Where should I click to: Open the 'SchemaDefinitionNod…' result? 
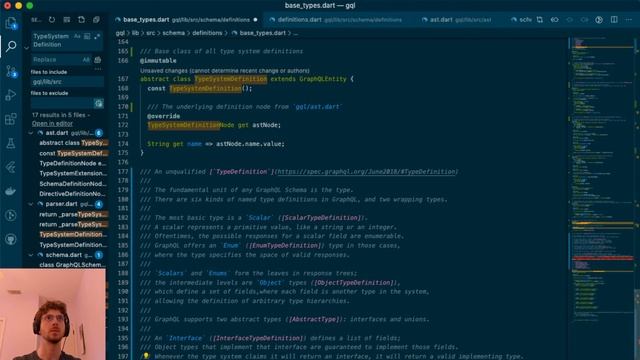[73, 184]
